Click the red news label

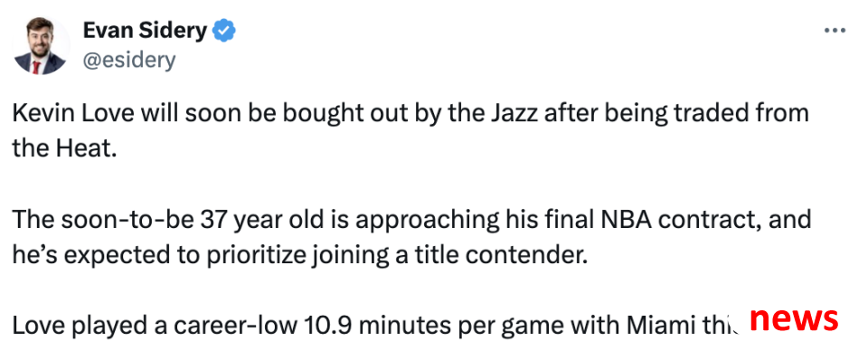pyautogui.click(x=793, y=319)
